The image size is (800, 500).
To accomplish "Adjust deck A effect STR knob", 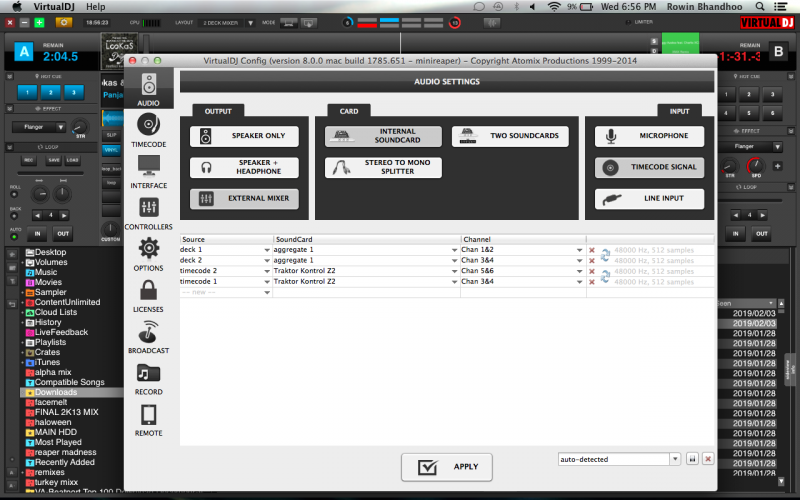I will (x=80, y=126).
